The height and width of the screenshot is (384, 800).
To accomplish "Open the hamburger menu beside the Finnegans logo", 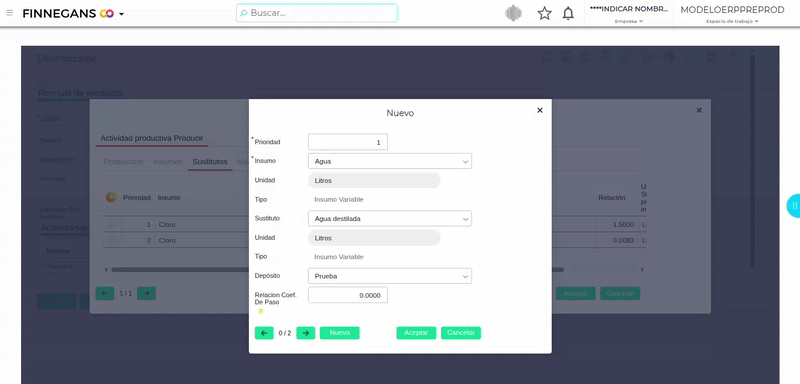I will tap(10, 13).
